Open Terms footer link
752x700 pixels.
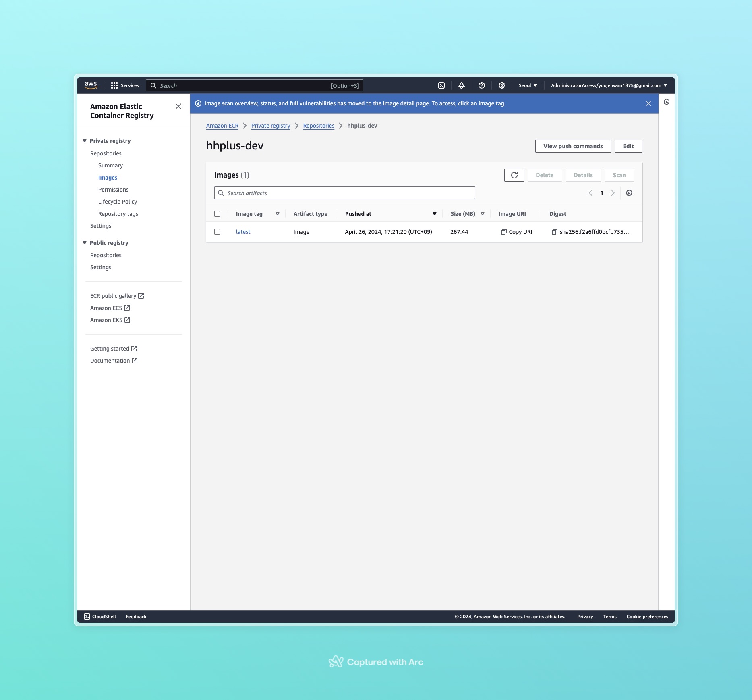[610, 617]
